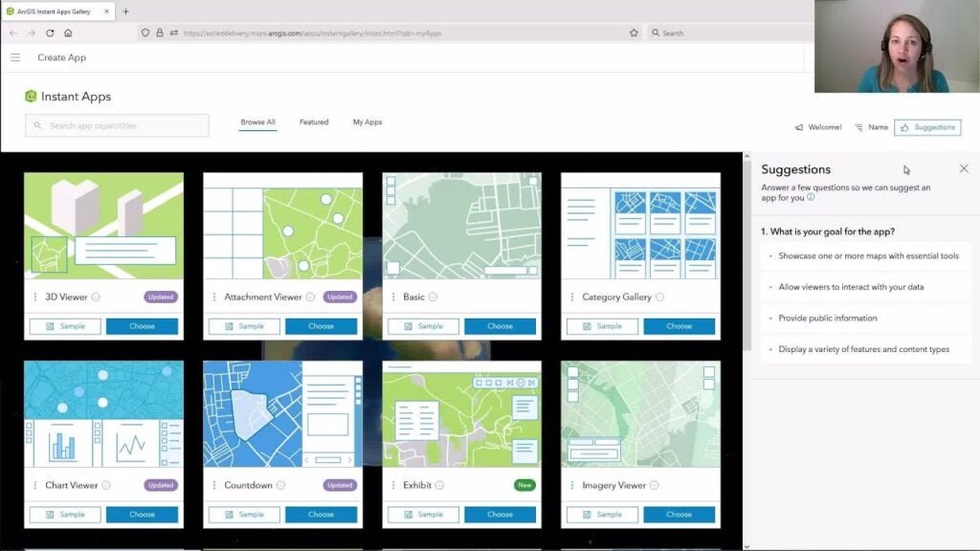
Task: Toggle the Suggestions button in the toolbar
Action: tap(926, 127)
